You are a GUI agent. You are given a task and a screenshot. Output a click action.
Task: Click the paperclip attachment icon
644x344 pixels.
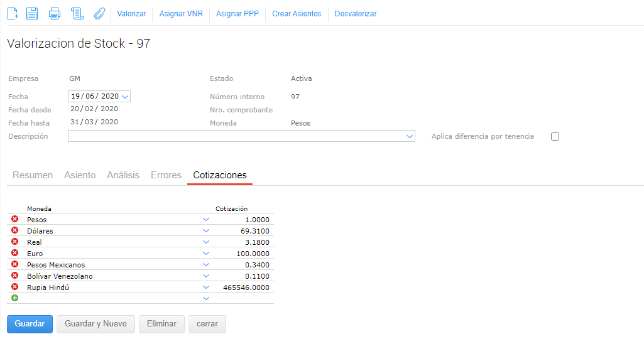[99, 13]
